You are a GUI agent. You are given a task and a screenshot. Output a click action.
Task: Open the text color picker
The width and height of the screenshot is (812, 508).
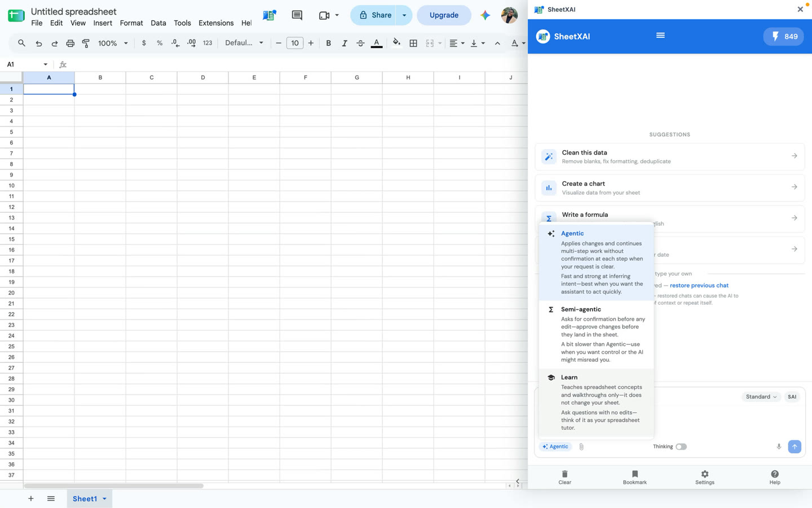tap(377, 43)
